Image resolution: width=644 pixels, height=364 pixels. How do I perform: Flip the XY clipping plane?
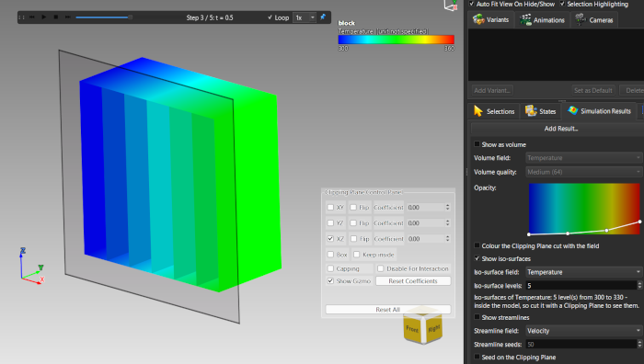(x=353, y=207)
